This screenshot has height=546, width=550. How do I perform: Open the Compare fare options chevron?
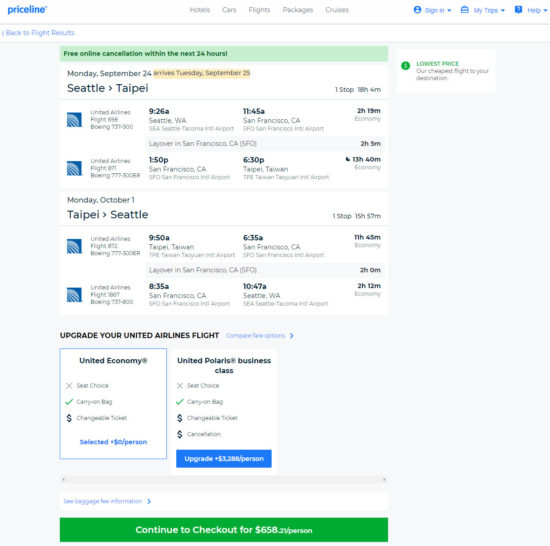coord(291,336)
